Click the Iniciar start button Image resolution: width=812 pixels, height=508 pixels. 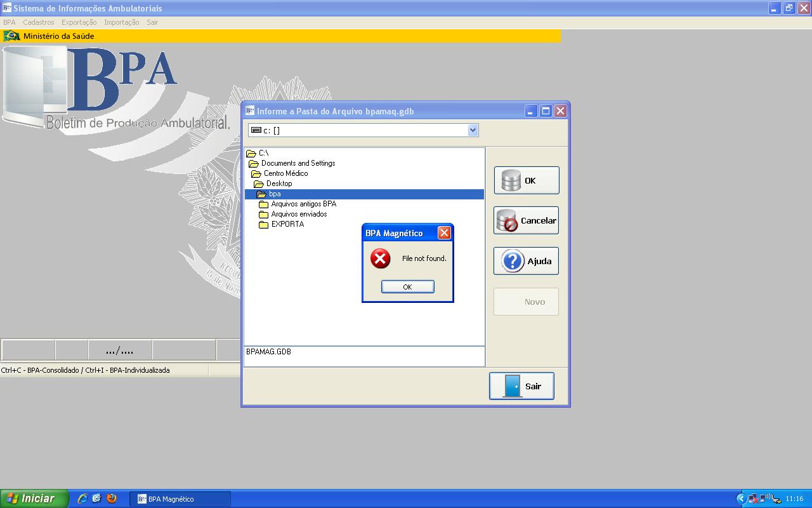[34, 498]
